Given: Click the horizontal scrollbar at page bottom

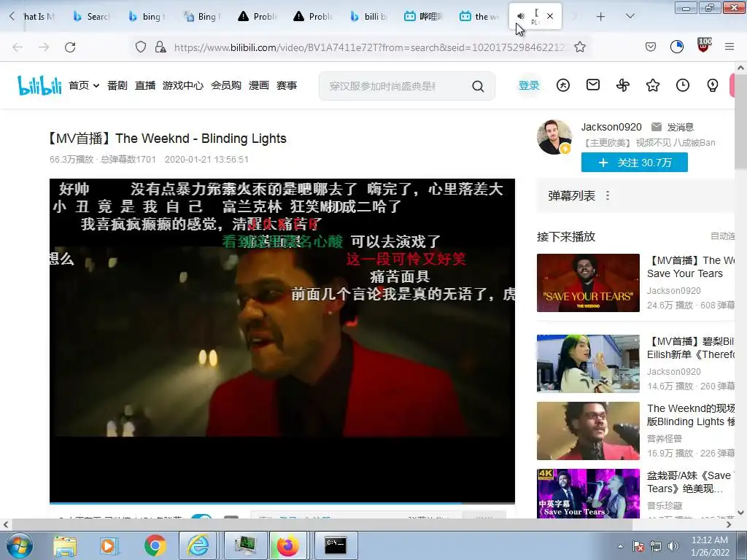Looking at the screenshot, I should [322, 524].
